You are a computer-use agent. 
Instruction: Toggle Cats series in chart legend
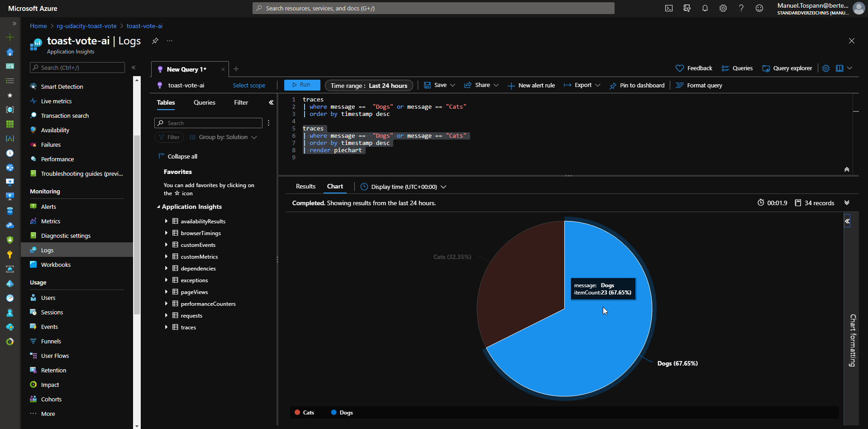click(x=305, y=412)
